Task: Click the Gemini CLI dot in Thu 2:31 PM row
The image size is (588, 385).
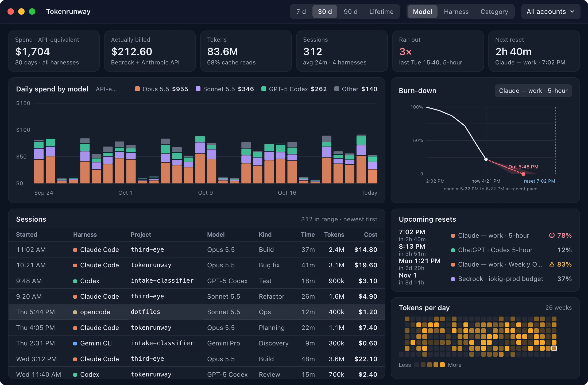Action: [x=75, y=343]
